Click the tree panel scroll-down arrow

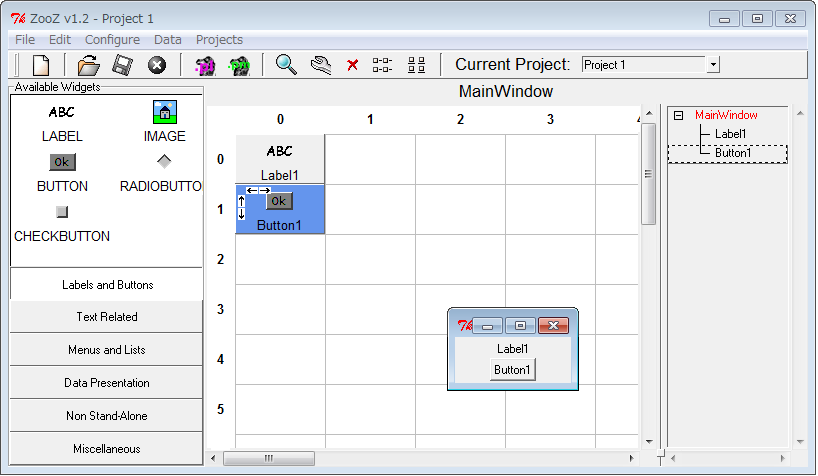pyautogui.click(x=800, y=442)
